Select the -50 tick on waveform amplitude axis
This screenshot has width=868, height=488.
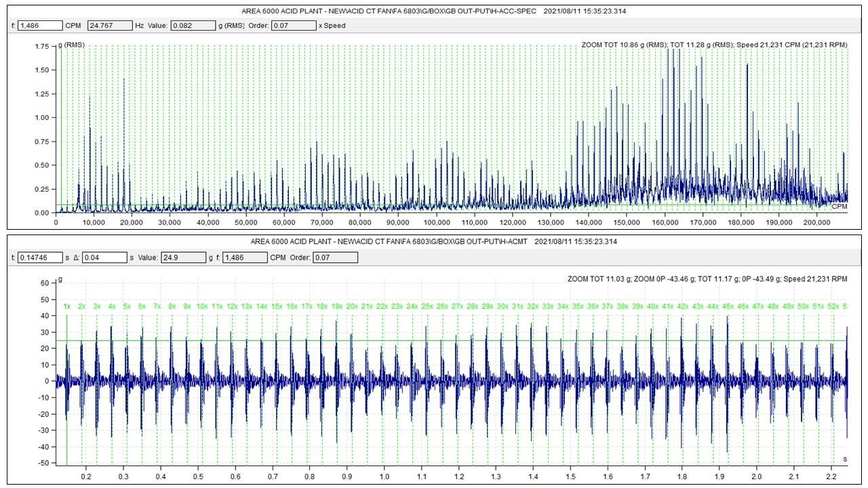pos(44,463)
